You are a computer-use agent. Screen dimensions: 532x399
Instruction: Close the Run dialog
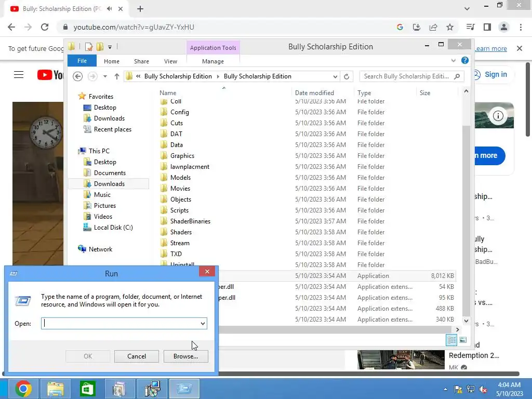pos(207,271)
